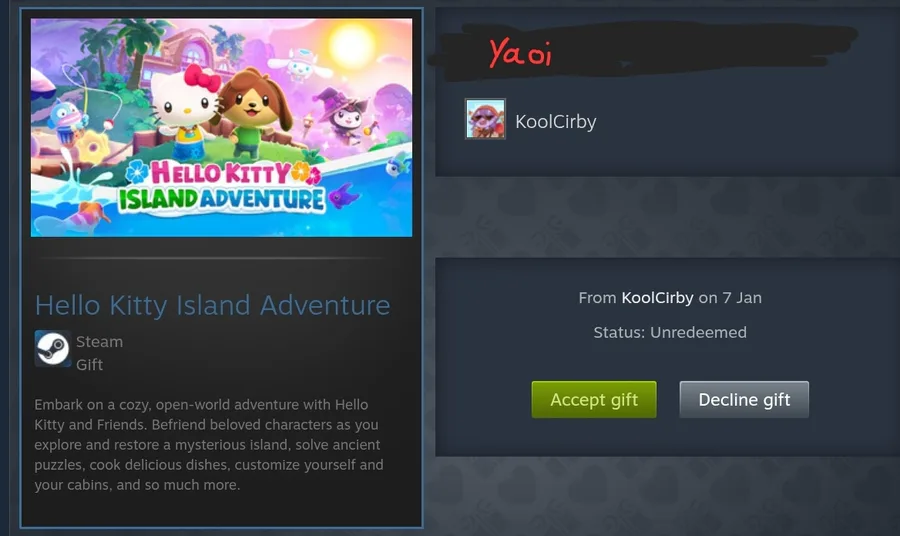Click the game logo text in the banner
The width and height of the screenshot is (900, 536).
tap(222, 187)
